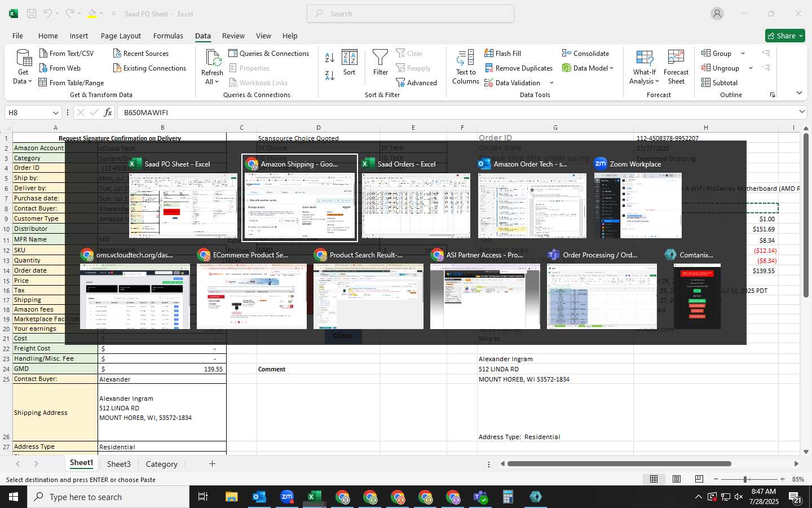The height and width of the screenshot is (508, 812).
Task: Switch to the Home tab
Action: coord(48,36)
